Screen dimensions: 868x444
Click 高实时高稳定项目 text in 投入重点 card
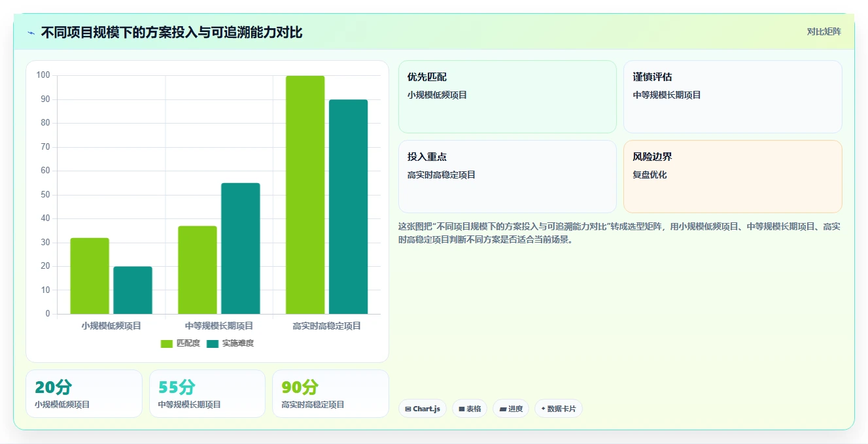tap(442, 175)
